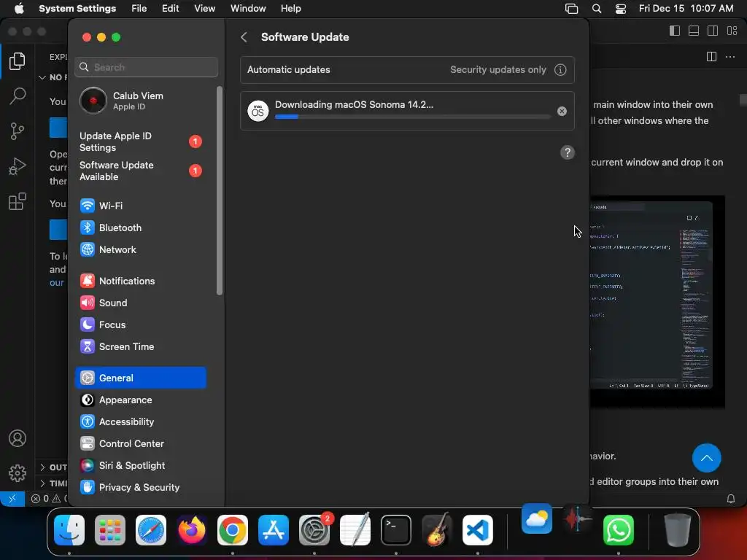
Task: Toggle VS Code bottom panel layout button
Action: (x=694, y=31)
